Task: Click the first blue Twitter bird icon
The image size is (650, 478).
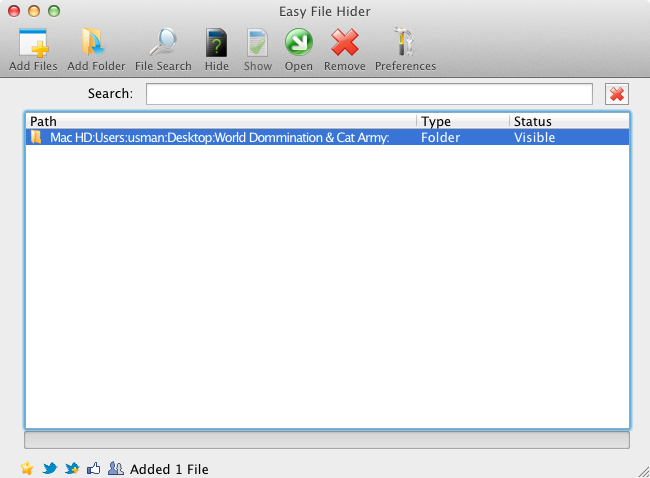Action: coord(50,468)
